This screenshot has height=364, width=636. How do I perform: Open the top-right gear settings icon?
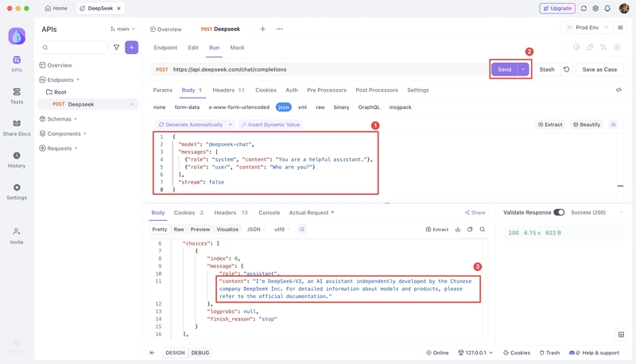pos(595,8)
